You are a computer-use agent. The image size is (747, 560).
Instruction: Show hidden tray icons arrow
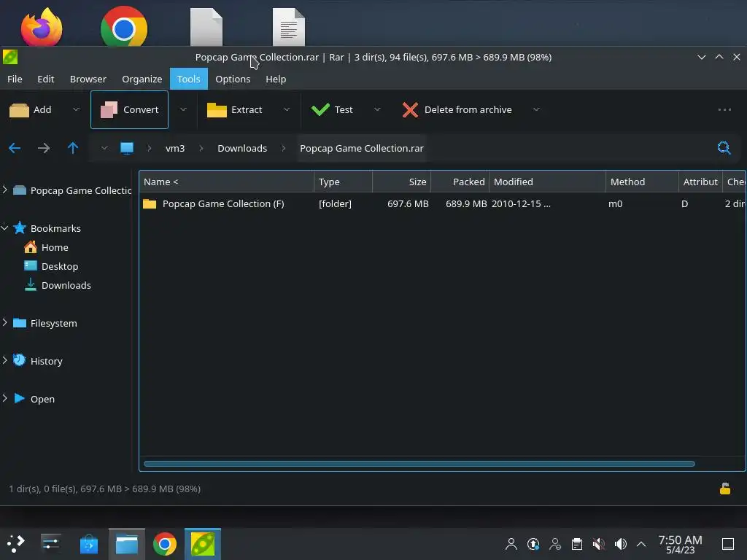(x=641, y=544)
